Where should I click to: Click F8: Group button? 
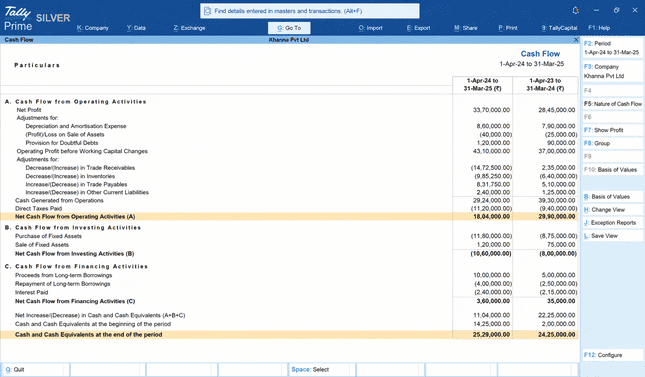[613, 143]
